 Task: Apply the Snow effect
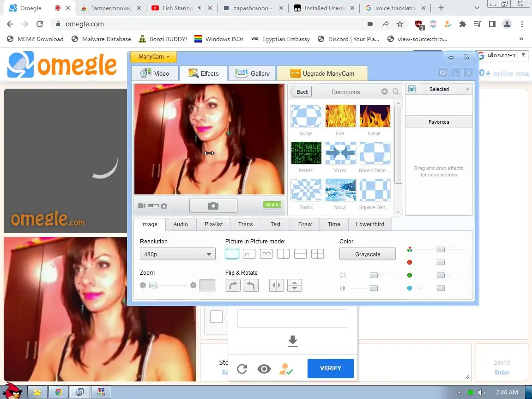click(x=340, y=190)
